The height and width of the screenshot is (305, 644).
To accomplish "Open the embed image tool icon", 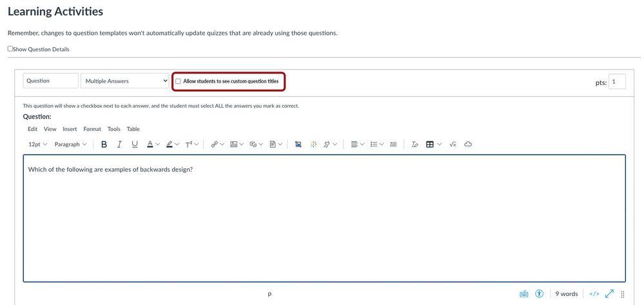I will click(x=298, y=144).
